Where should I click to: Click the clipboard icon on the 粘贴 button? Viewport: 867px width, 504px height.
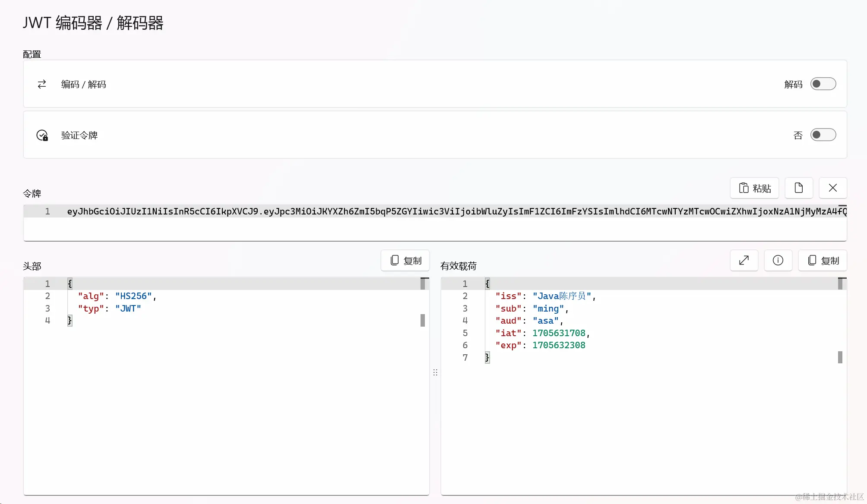[x=744, y=188]
